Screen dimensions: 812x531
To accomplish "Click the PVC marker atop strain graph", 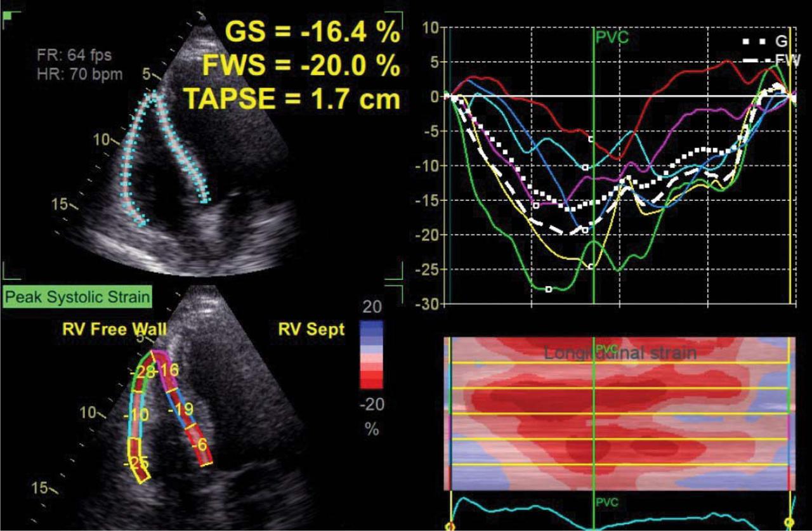I will coord(612,36).
